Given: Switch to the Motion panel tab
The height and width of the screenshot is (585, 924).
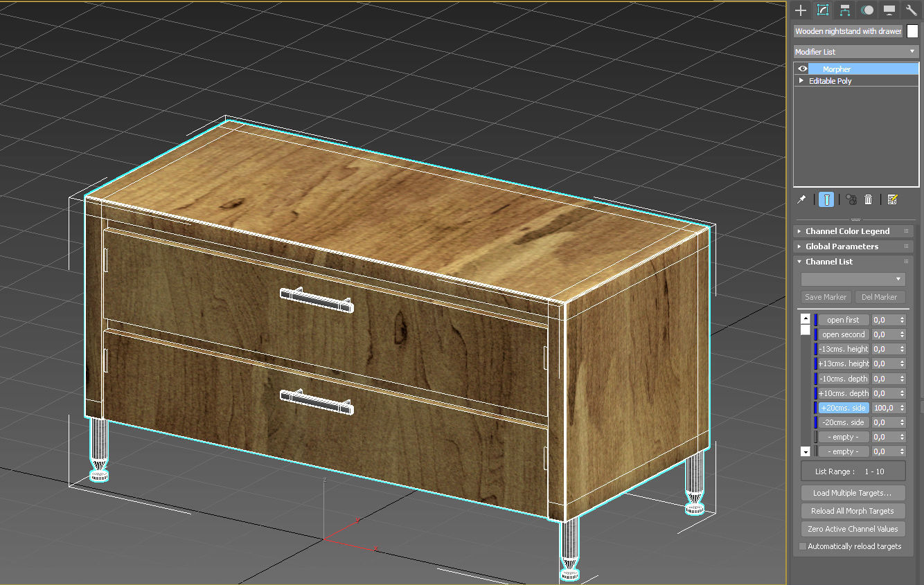Looking at the screenshot, I should [867, 10].
